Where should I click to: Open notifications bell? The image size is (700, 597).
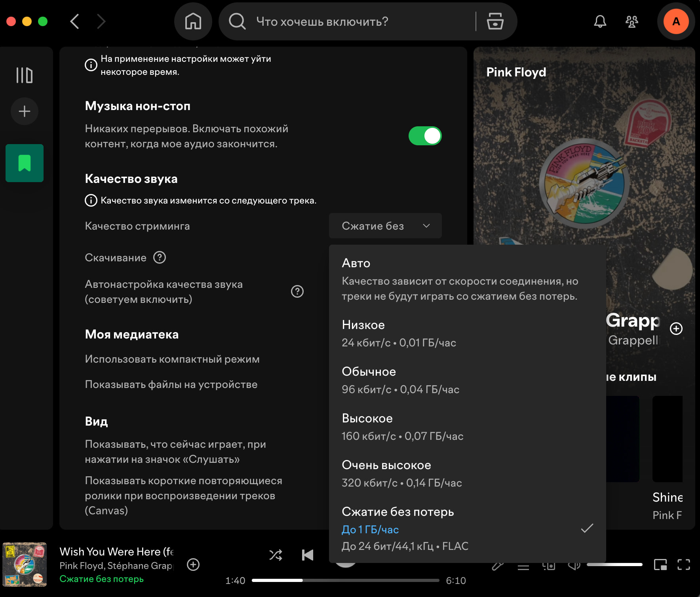(x=600, y=21)
